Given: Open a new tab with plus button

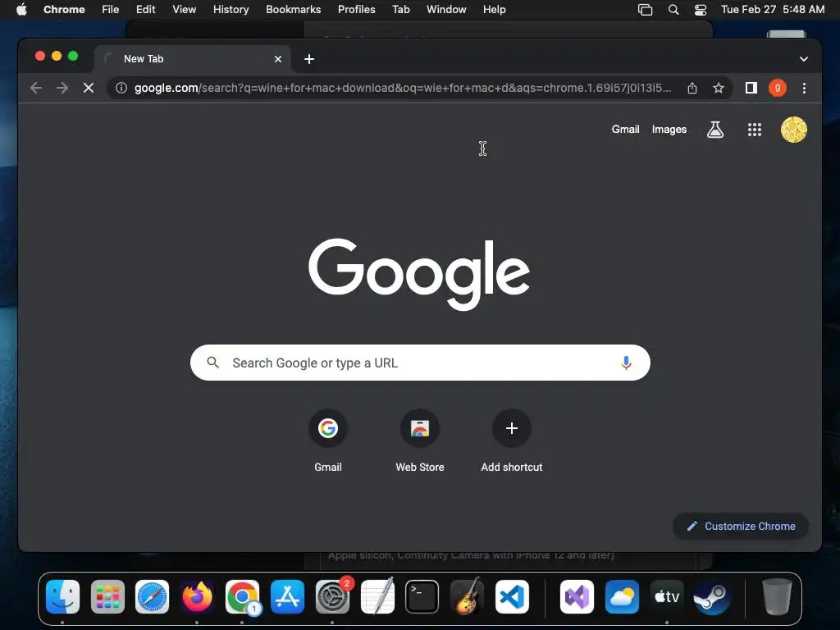Looking at the screenshot, I should [x=309, y=59].
